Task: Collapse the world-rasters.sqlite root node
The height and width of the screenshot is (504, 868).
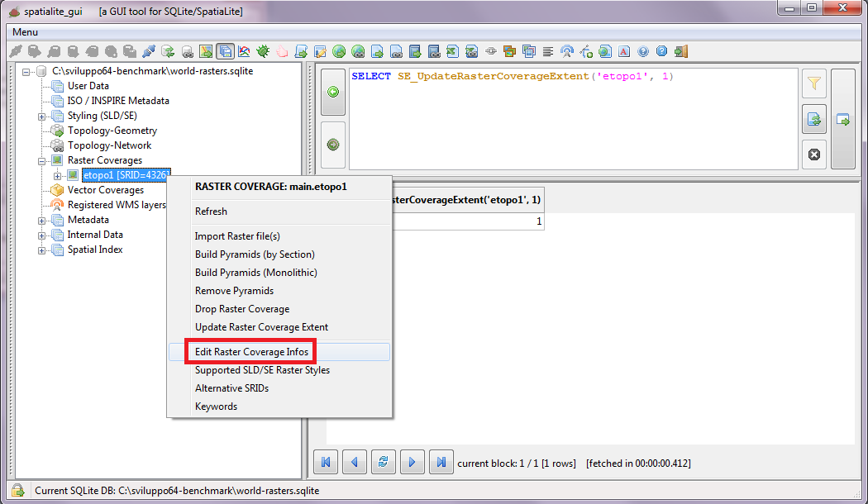Action: point(26,71)
